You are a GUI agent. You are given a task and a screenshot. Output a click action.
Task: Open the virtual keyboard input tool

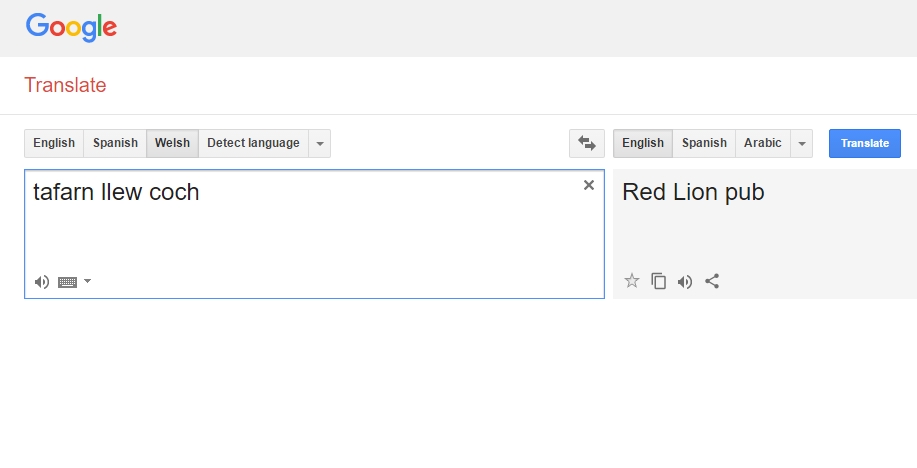click(x=67, y=282)
